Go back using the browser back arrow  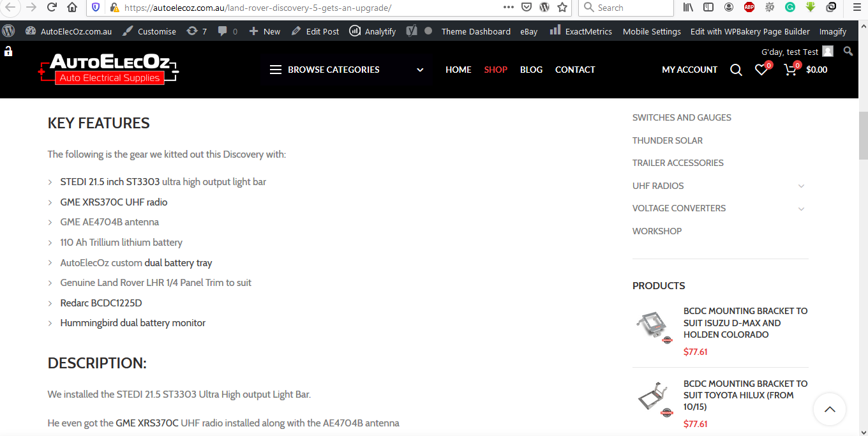10,8
